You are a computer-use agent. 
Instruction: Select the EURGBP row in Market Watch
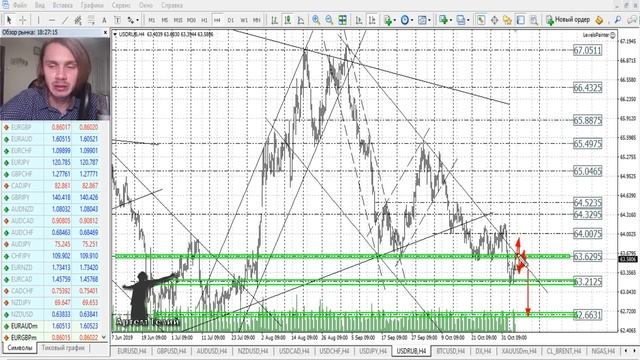coord(51,127)
